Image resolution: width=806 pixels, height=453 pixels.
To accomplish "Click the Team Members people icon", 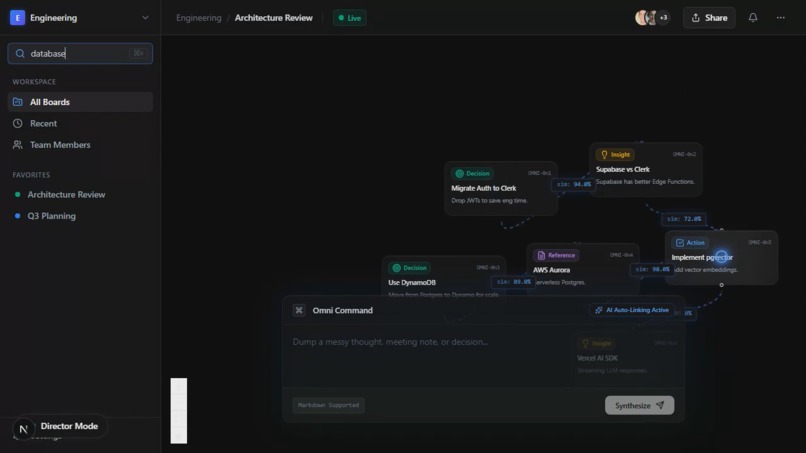I will click(17, 145).
